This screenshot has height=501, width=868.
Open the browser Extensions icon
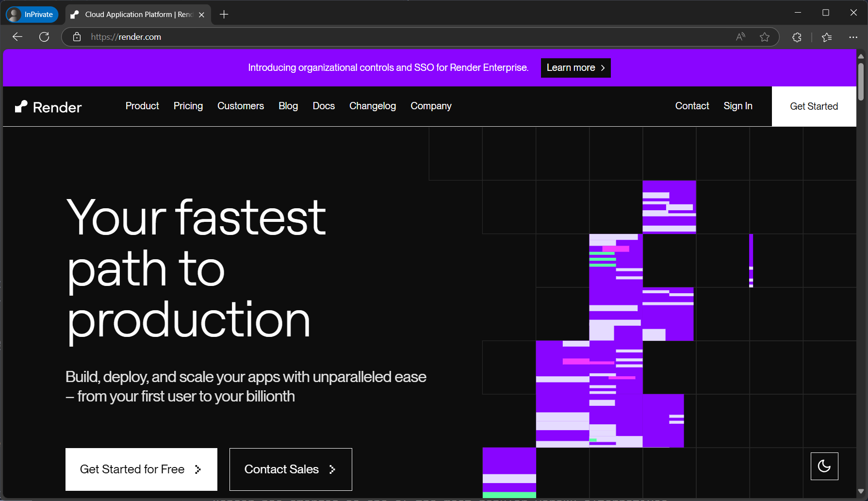click(x=797, y=37)
